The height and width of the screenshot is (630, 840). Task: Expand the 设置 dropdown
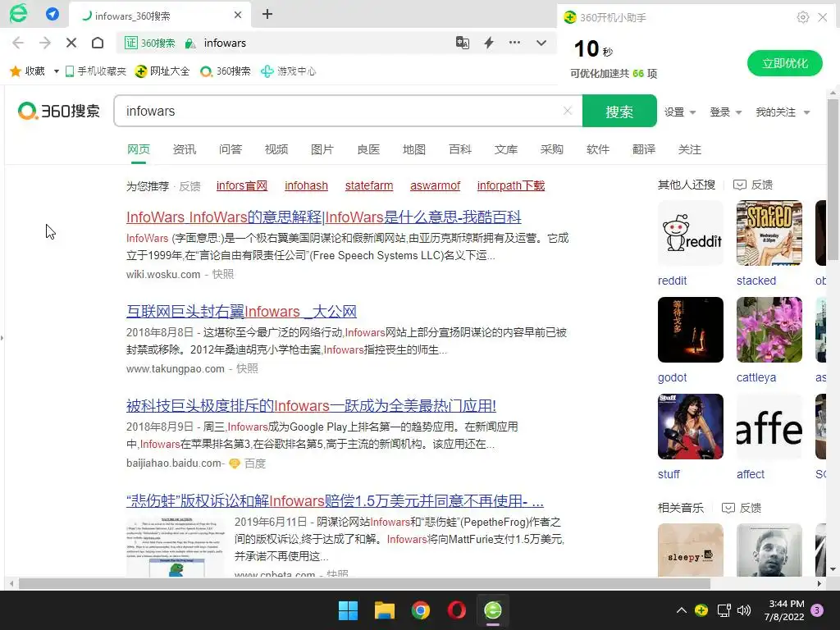click(x=680, y=112)
